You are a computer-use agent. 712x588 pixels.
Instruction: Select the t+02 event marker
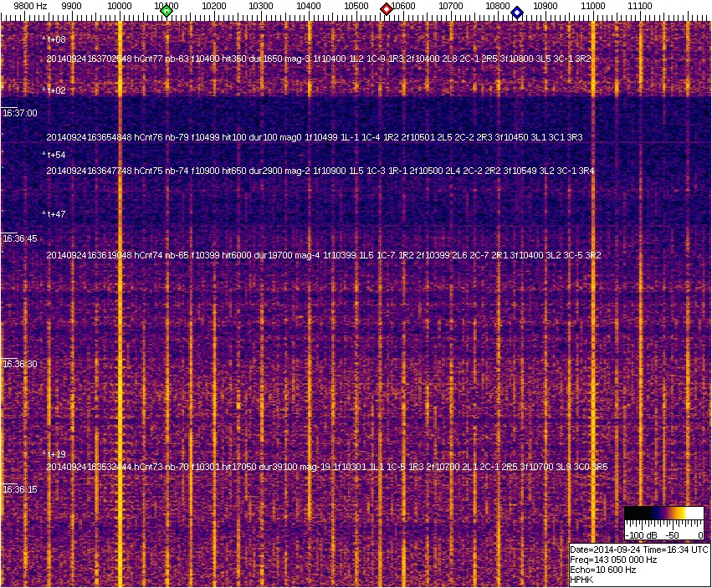(55, 90)
